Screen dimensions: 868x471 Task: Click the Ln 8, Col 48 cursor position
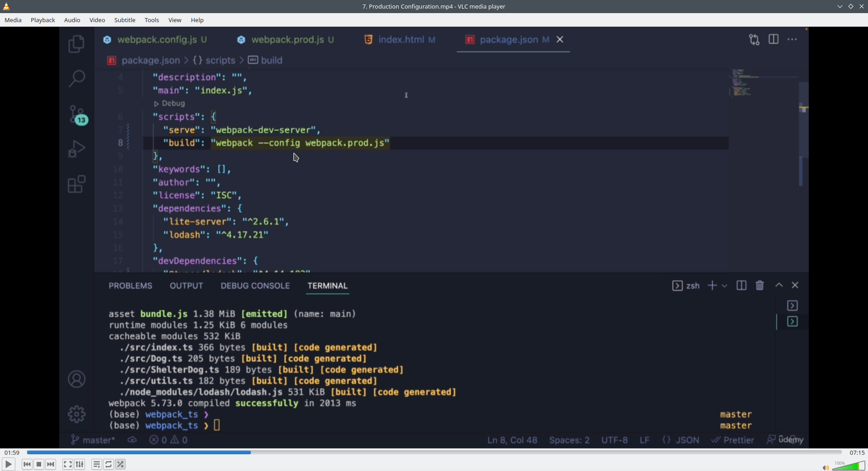(x=512, y=440)
